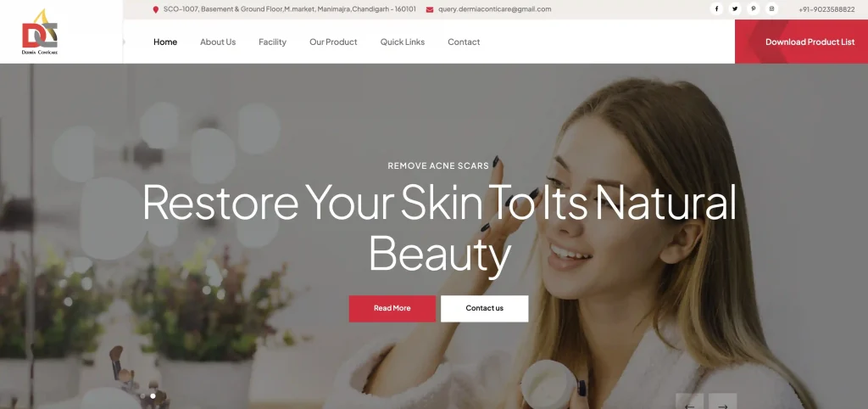Click the red Read More button
Screen dimensions: 868x409
[392, 309]
